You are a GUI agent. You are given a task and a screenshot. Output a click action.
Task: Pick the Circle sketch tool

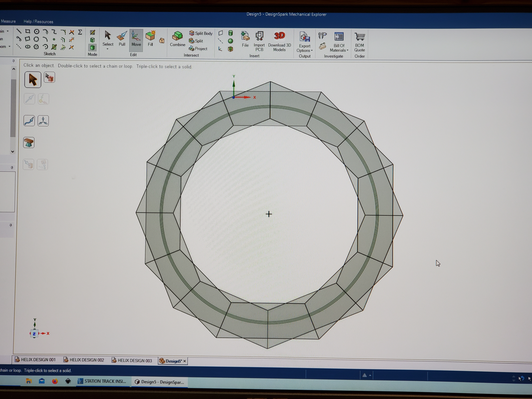tap(37, 32)
